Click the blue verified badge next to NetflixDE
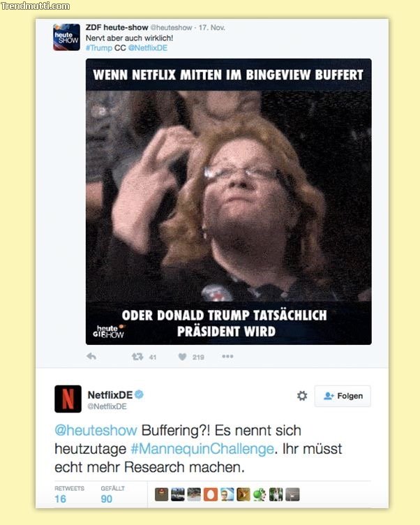Viewport: 420px width, 525px height. (140, 394)
